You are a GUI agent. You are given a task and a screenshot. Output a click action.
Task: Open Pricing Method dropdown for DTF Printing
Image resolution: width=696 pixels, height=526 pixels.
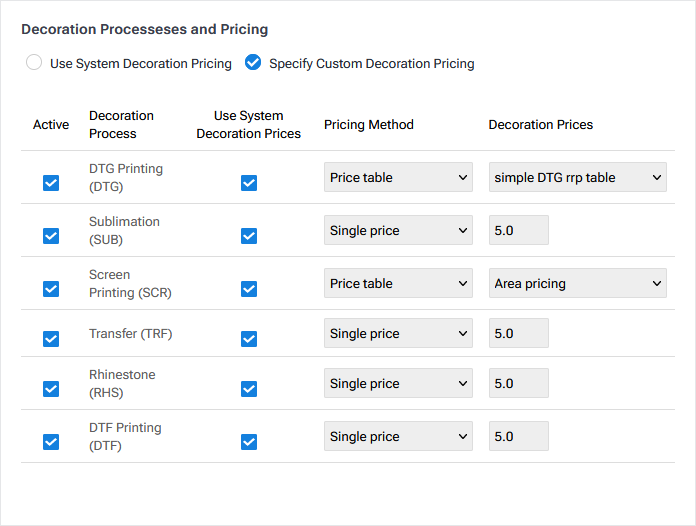pos(398,436)
